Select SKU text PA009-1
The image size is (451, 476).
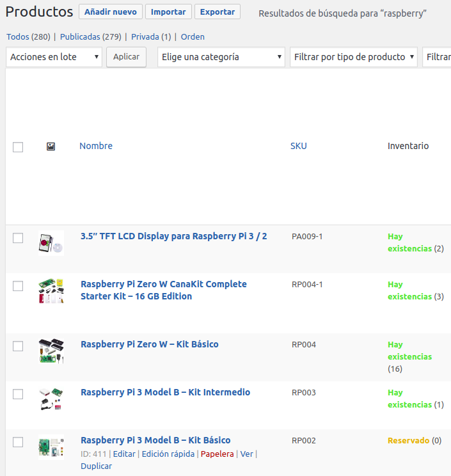pyautogui.click(x=307, y=237)
